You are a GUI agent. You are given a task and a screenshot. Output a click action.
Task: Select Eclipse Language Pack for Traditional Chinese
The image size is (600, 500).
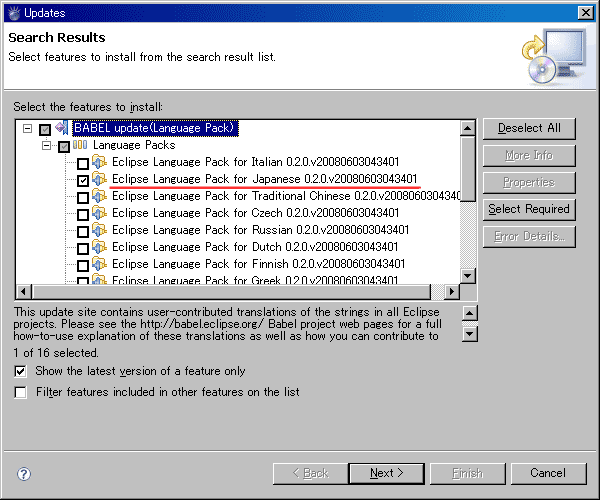tap(286, 196)
